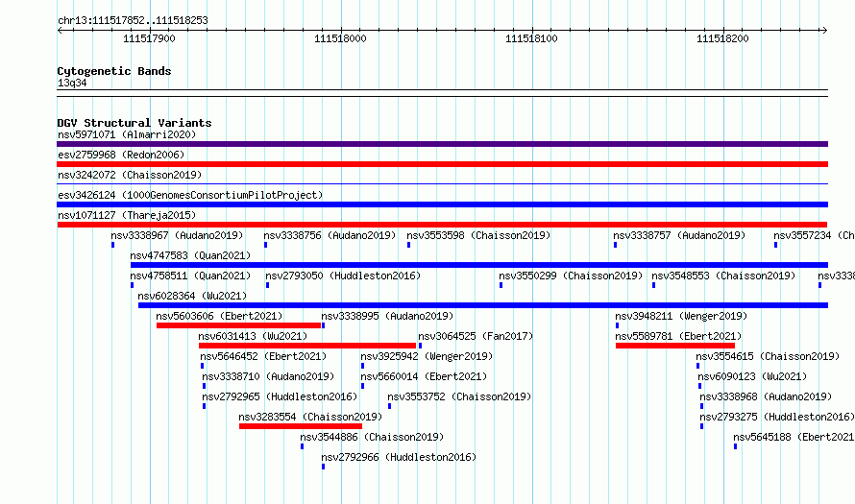This screenshot has width=855, height=504.
Task: Click nsv6028364 (Wu2021) variant label
Action: coord(192,296)
